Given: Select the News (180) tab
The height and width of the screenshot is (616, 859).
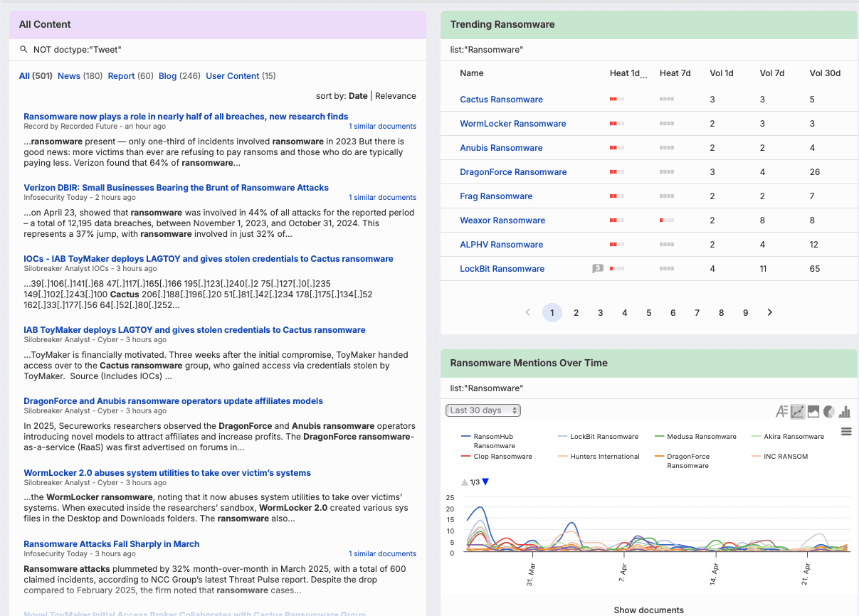Looking at the screenshot, I should click(x=80, y=76).
